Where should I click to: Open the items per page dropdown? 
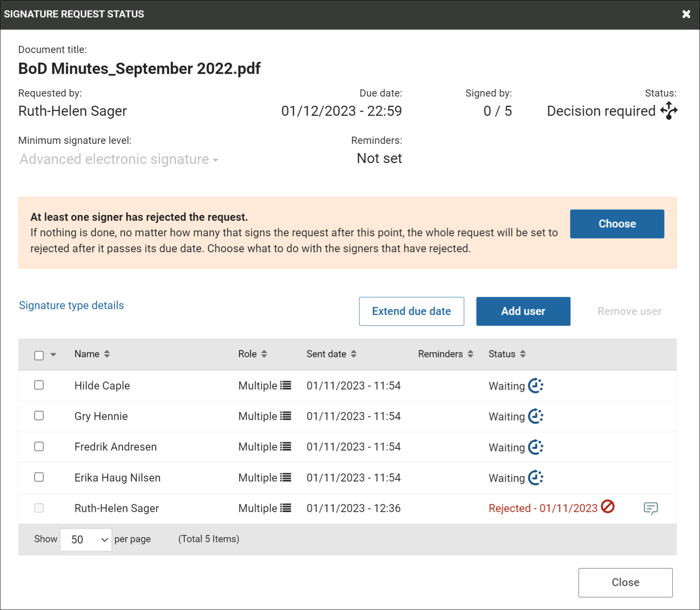86,539
